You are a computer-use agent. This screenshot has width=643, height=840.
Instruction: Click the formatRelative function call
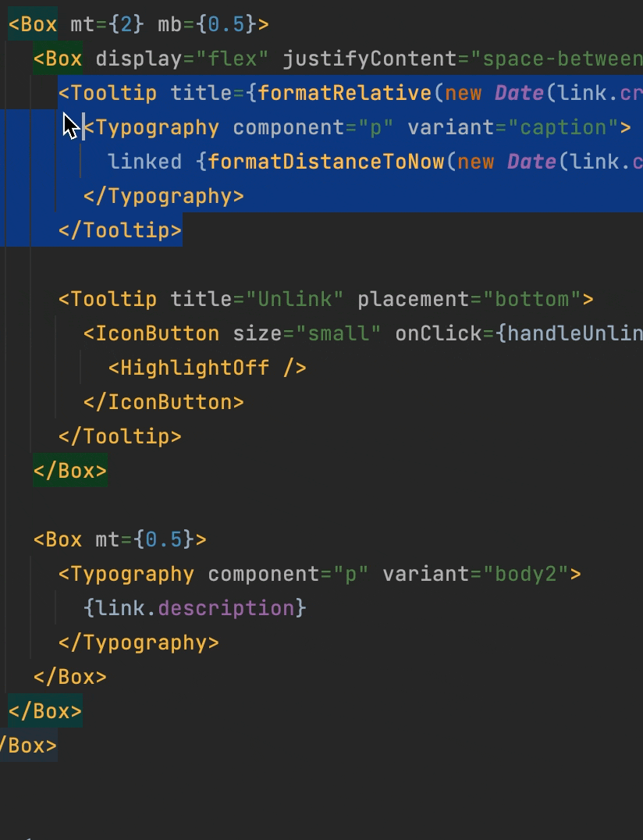coord(345,93)
